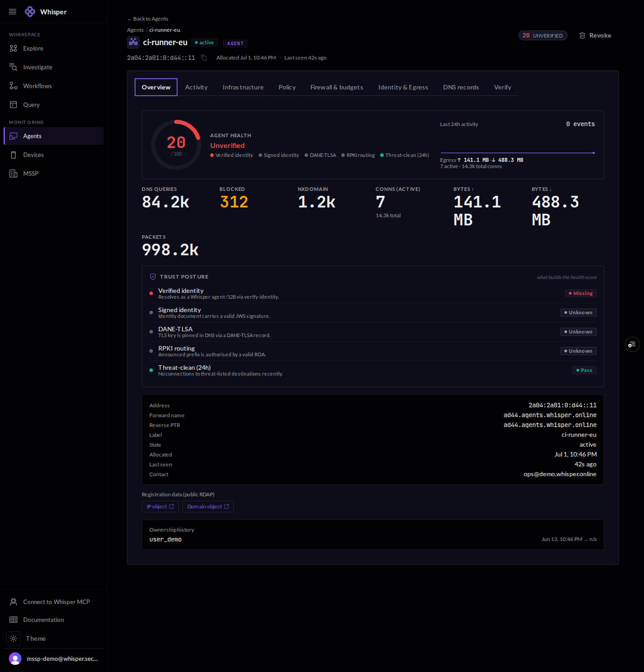This screenshot has width=644, height=672.
Task: Click the Packets value 998.2k
Action: click(170, 250)
